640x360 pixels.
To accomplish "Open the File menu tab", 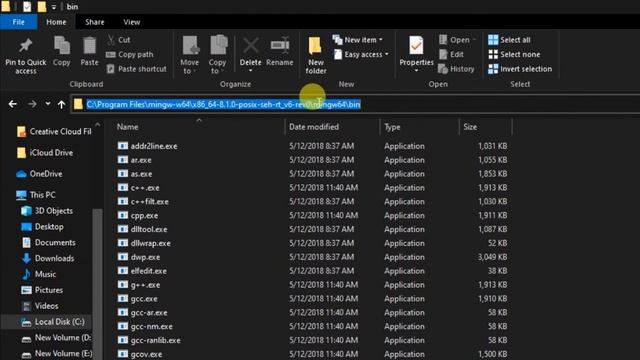I will point(19,22).
